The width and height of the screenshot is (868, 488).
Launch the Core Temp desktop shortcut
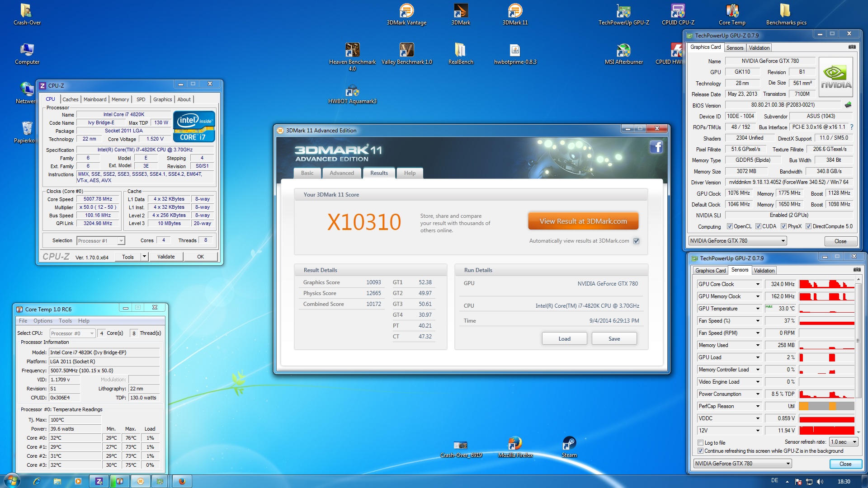732,14
